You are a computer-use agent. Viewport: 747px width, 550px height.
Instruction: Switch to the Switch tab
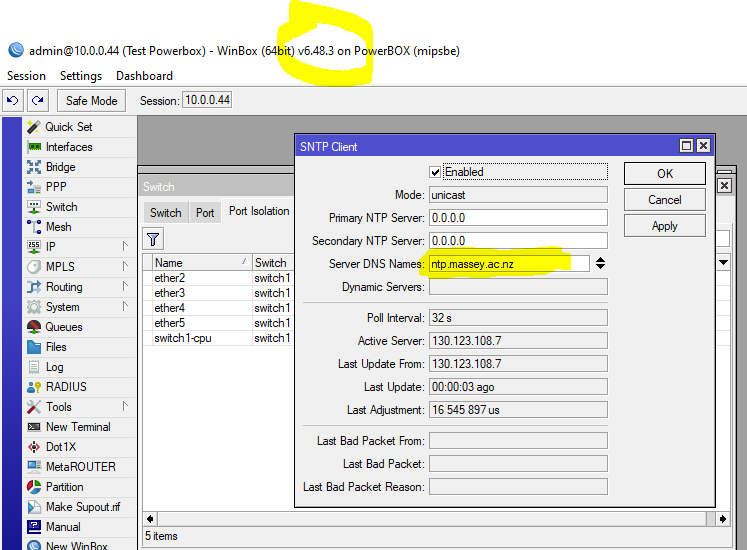[166, 213]
